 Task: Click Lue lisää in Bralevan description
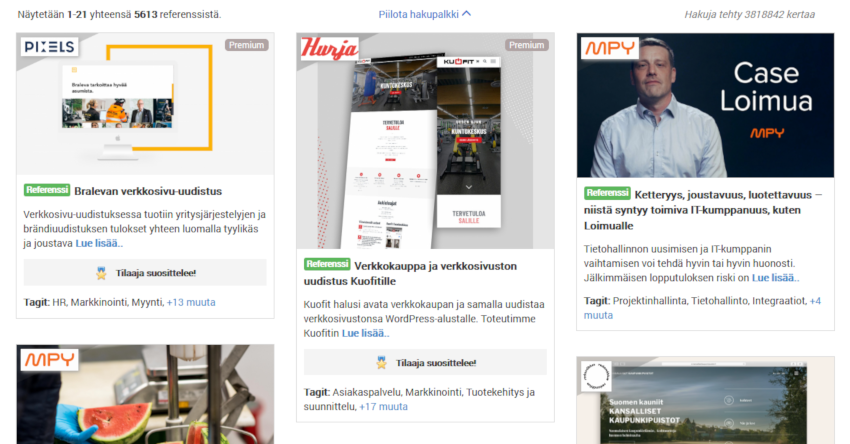coord(99,243)
